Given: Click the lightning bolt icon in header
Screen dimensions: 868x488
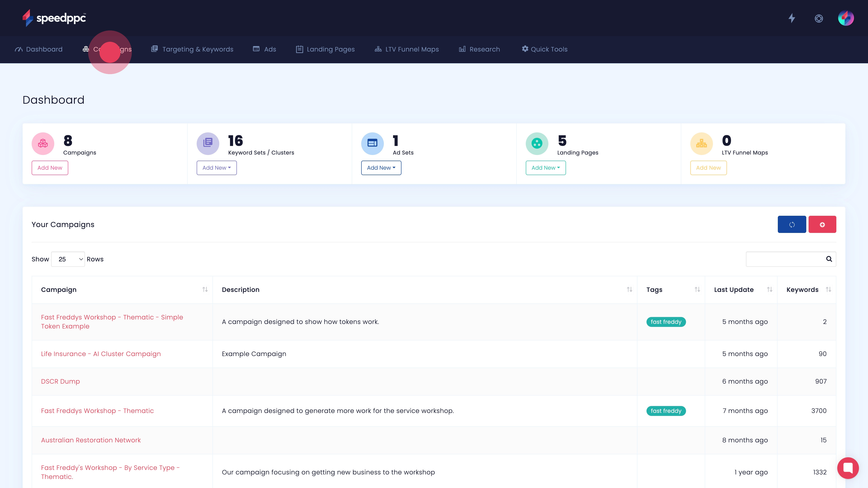Looking at the screenshot, I should point(792,18).
